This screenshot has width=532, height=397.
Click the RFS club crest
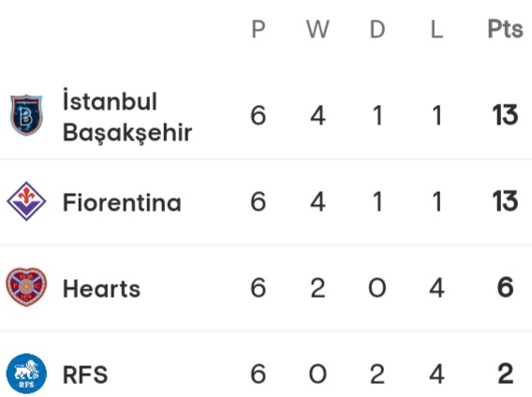tap(26, 374)
